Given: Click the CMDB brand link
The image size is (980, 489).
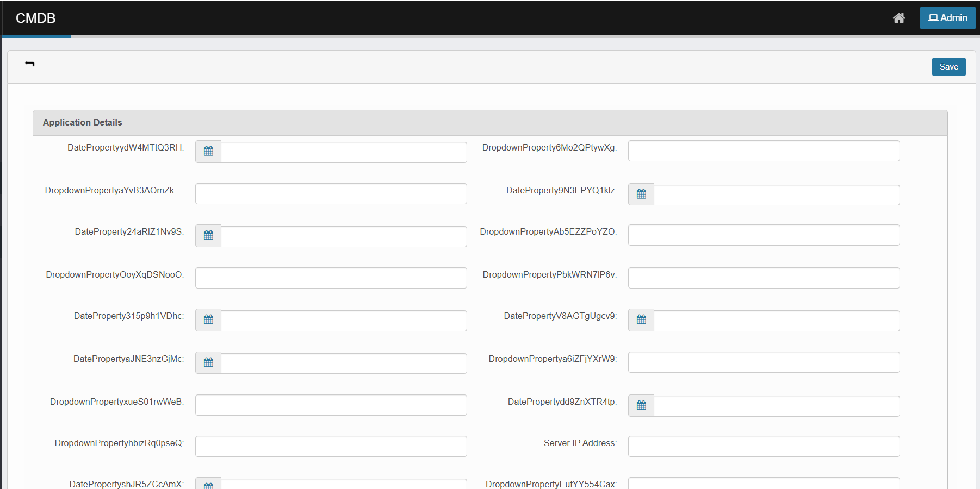Looking at the screenshot, I should 36,18.
